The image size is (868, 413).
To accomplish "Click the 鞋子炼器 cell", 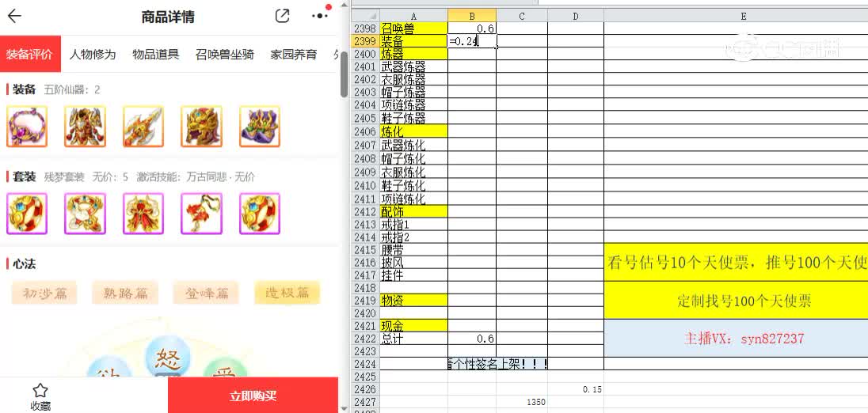I will [413, 118].
